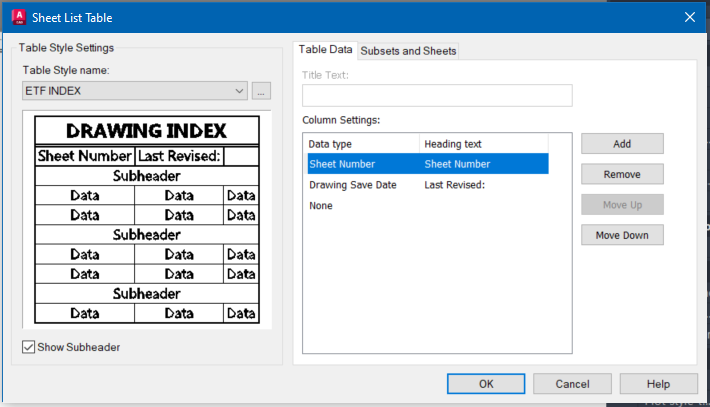Click the 'Last Revised:' heading text cell
The image size is (710, 407).
(x=454, y=185)
